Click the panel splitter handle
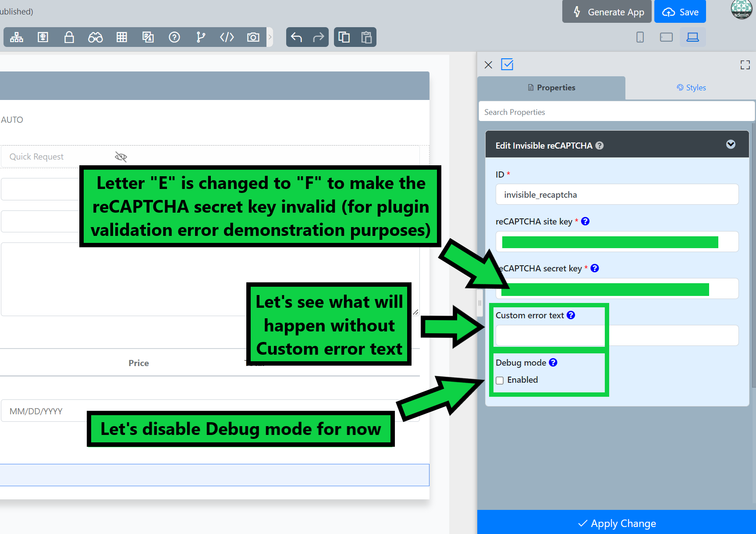The height and width of the screenshot is (534, 756). pos(479,303)
